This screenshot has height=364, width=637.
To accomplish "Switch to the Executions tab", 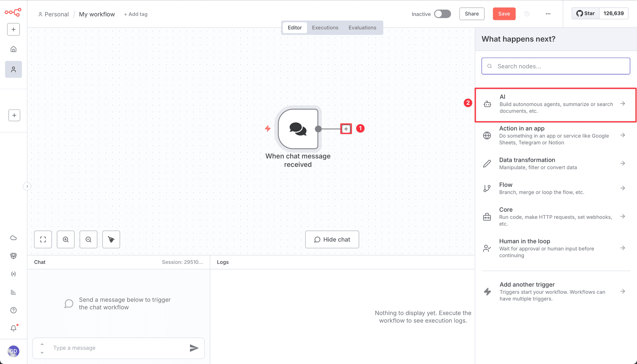I will [325, 28].
